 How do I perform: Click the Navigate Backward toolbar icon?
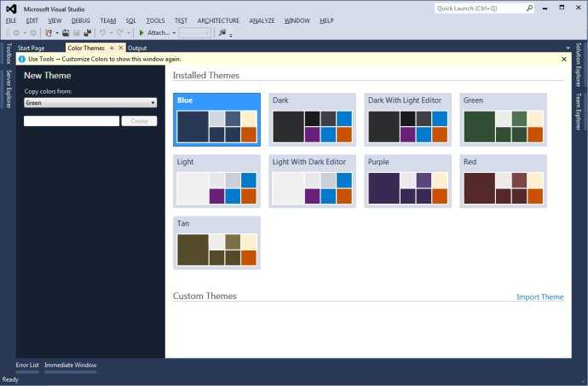click(x=16, y=33)
